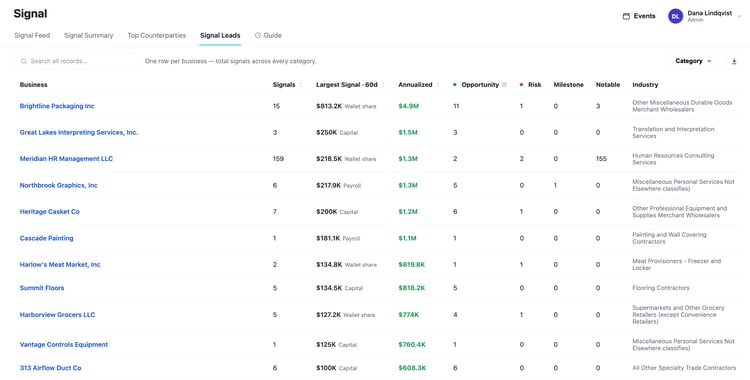Screen dimensions: 750x380
Task: Click the $217.9K Payroll cell
Action: click(339, 185)
